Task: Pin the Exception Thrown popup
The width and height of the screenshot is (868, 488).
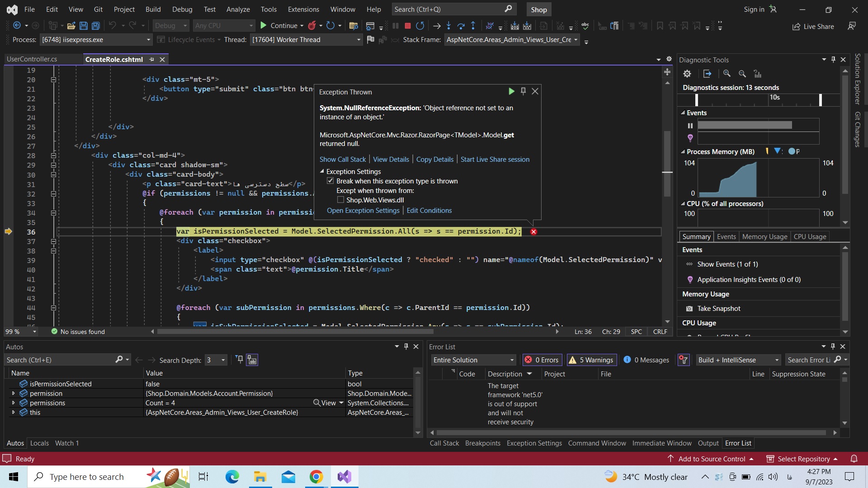Action: coord(523,91)
